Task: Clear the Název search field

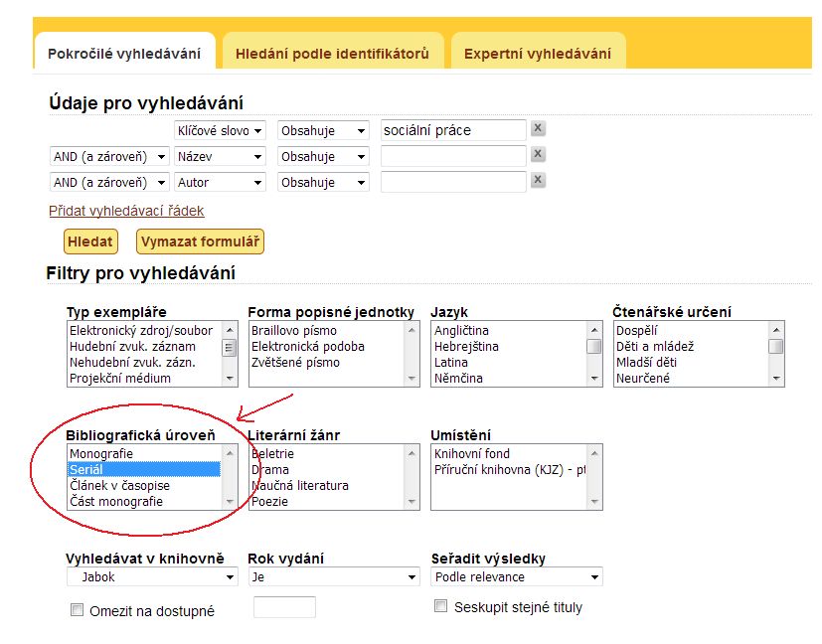Action: [x=537, y=156]
